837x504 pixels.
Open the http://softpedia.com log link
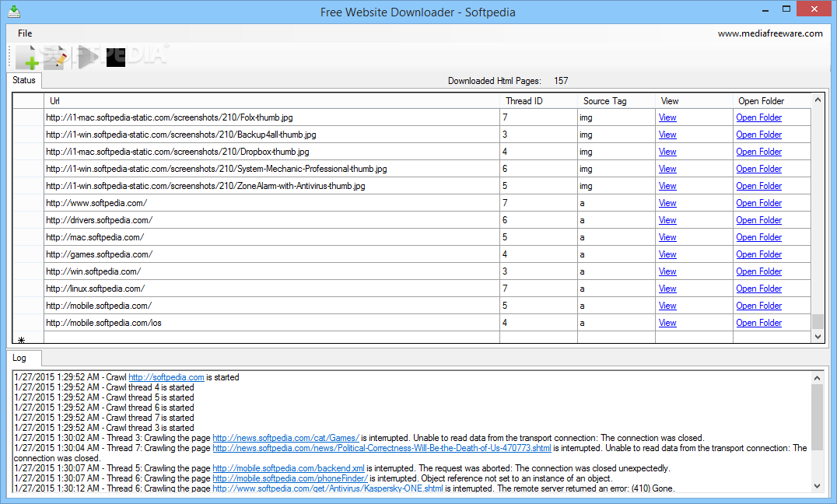click(166, 377)
